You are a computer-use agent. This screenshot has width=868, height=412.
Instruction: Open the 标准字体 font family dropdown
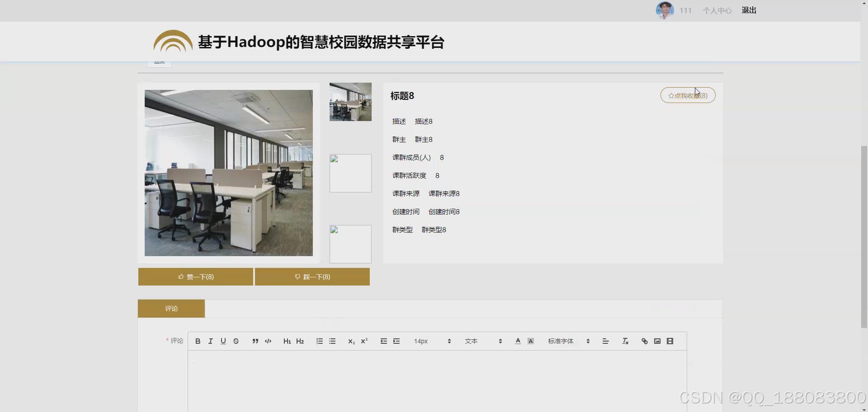pyautogui.click(x=565, y=341)
